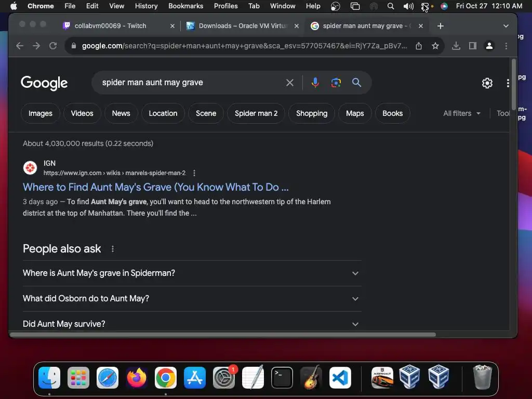Select the Spider man 2 filter chip
Screen dimensions: 532x399
256,113
